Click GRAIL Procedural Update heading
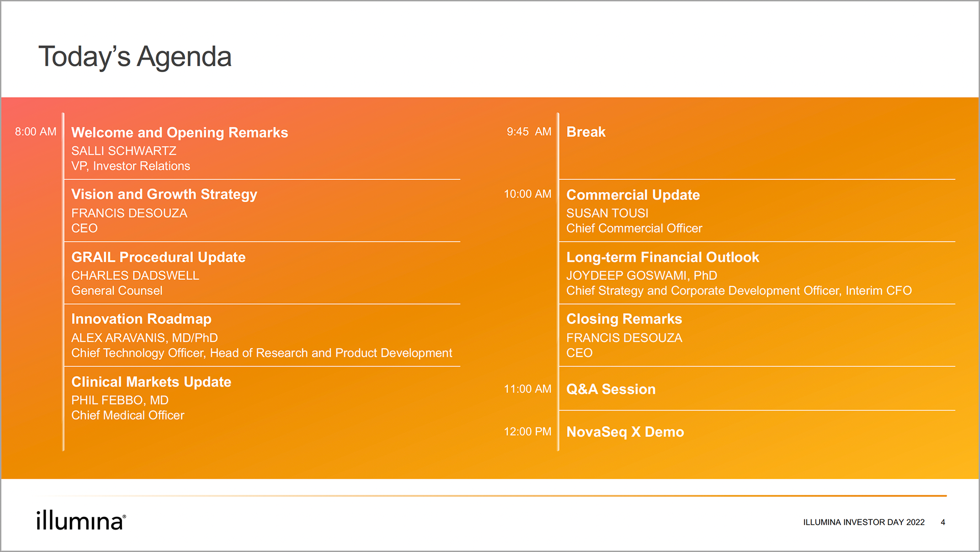980x552 pixels. 158,257
